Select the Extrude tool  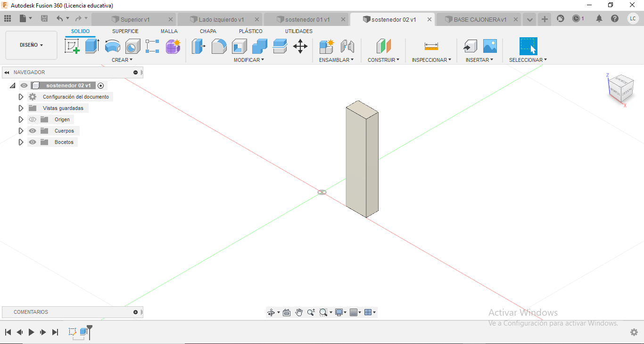coord(92,46)
